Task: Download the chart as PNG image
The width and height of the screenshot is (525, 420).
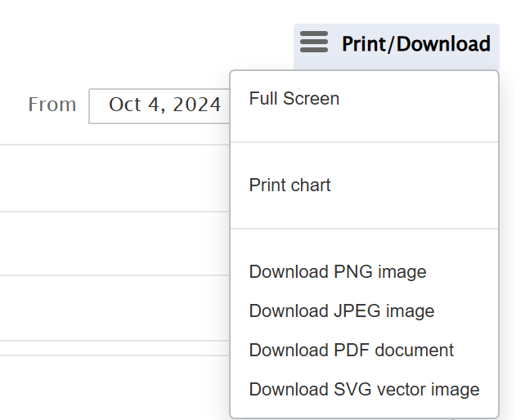Action: tap(338, 272)
